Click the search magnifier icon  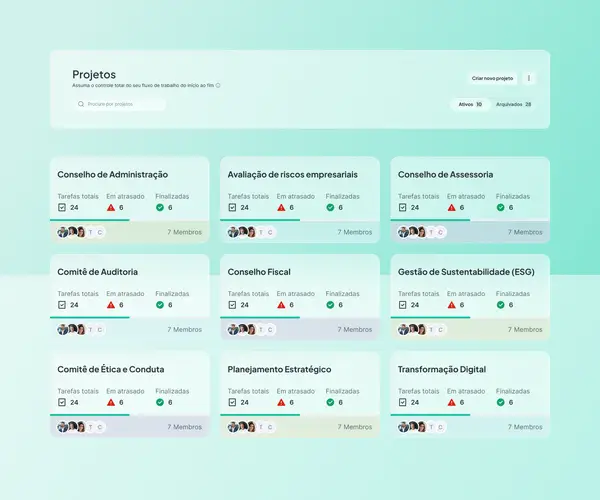(81, 104)
